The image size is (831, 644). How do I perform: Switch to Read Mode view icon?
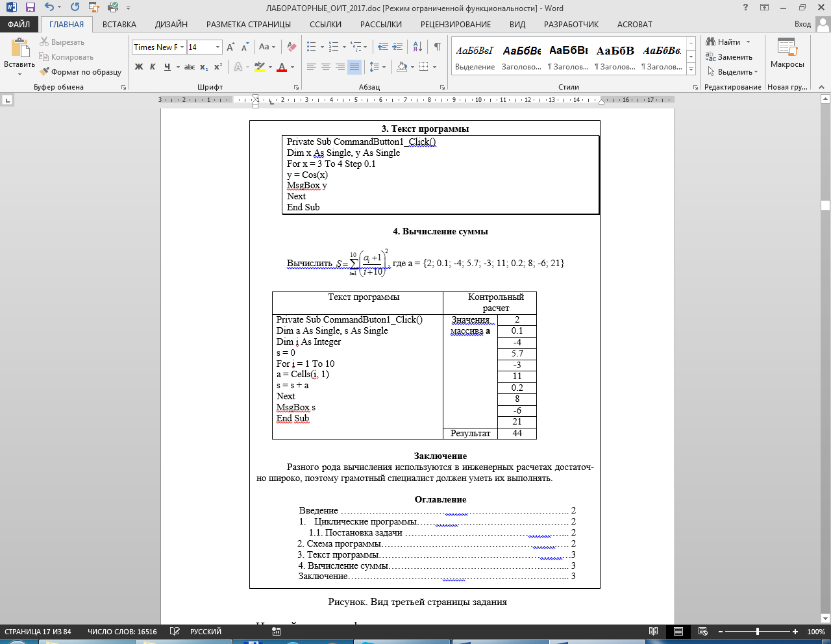pos(654,632)
